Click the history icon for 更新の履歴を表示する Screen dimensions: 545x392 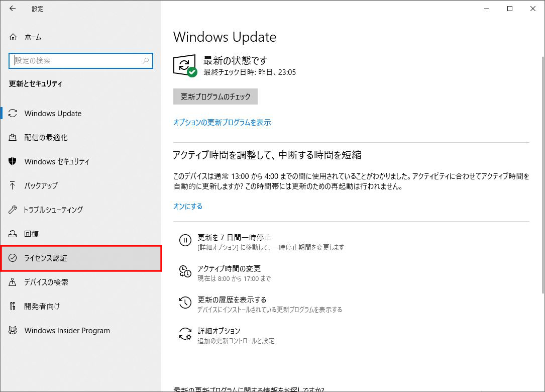[x=185, y=303]
